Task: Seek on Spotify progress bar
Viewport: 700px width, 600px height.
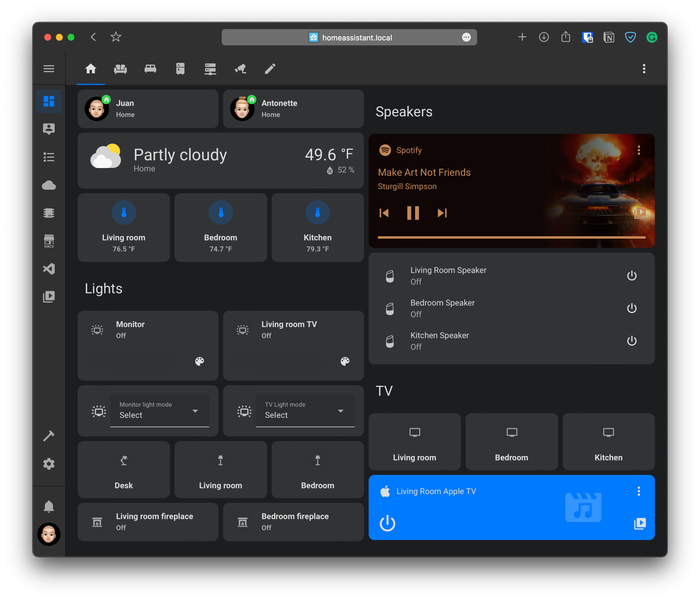Action: point(511,237)
